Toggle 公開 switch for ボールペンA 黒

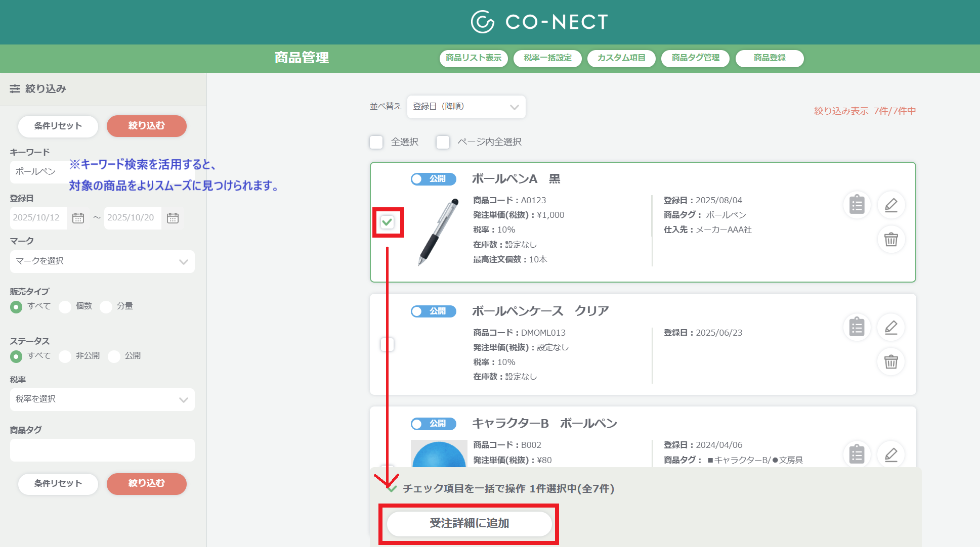(433, 179)
